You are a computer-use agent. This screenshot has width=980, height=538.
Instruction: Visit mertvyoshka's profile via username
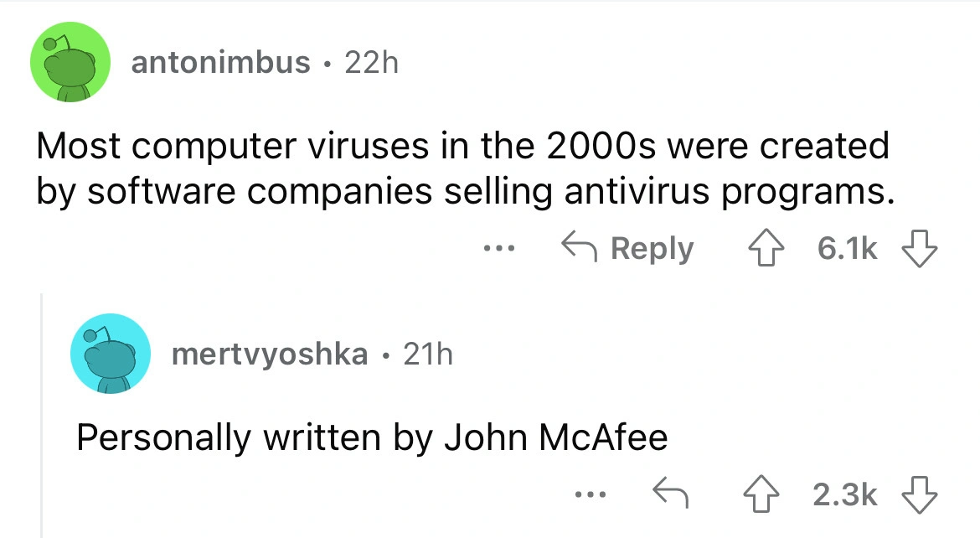click(269, 354)
